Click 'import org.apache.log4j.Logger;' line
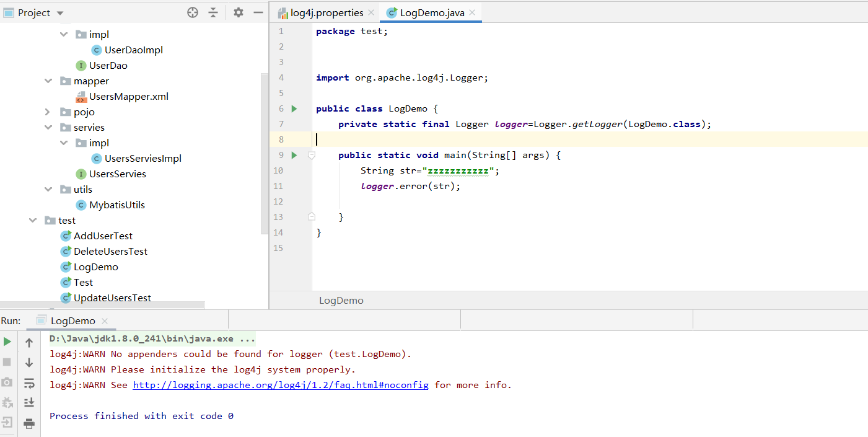Image resolution: width=868 pixels, height=437 pixels. [x=402, y=77]
